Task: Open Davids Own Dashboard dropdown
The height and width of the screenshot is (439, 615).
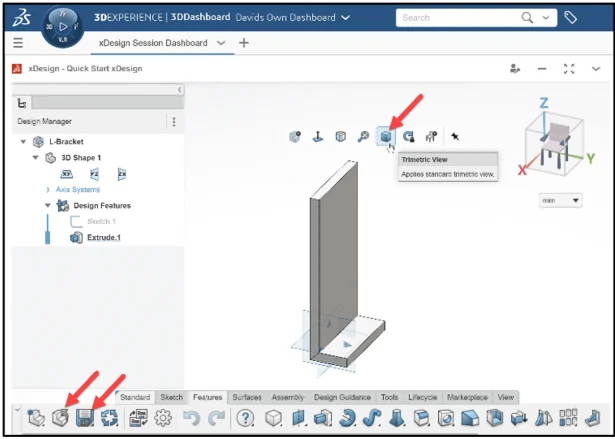Action: pyautogui.click(x=345, y=17)
